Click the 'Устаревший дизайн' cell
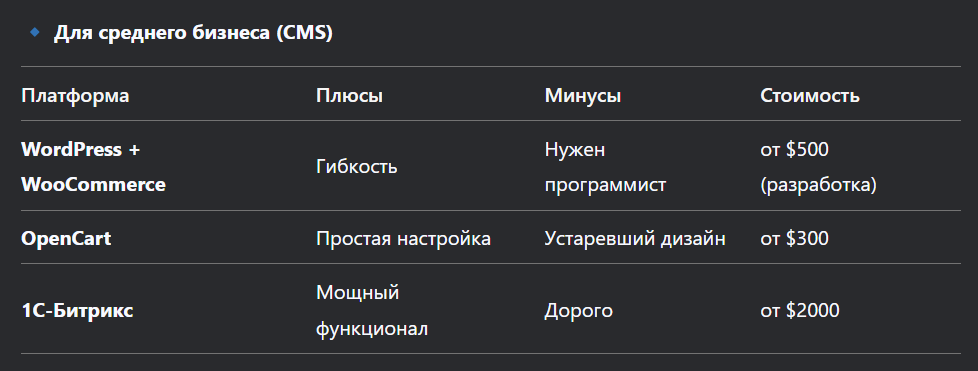The width and height of the screenshot is (978, 371). [x=635, y=238]
